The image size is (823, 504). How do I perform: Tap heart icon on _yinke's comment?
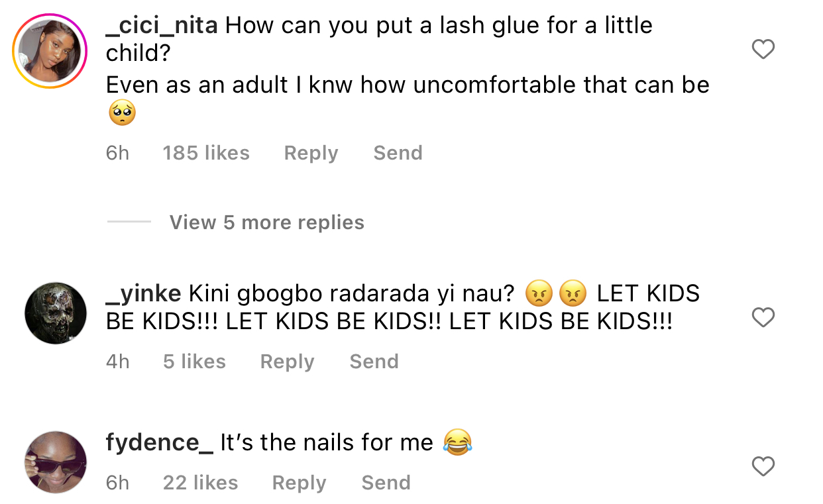click(x=763, y=318)
